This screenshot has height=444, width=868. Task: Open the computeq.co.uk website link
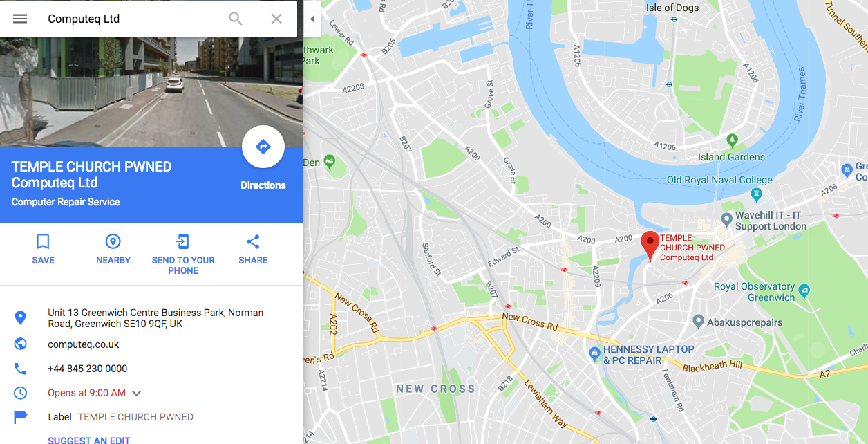pos(84,344)
